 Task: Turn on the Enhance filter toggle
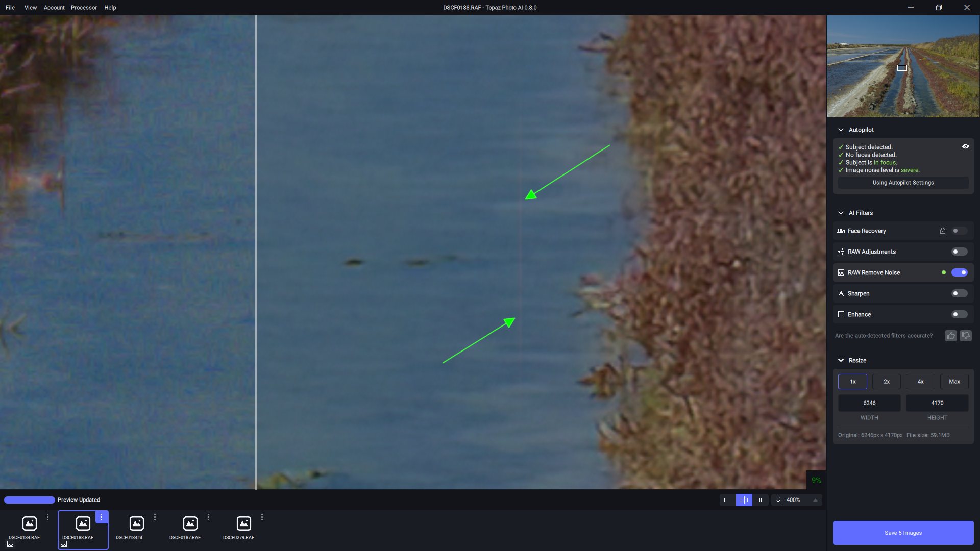coord(959,314)
